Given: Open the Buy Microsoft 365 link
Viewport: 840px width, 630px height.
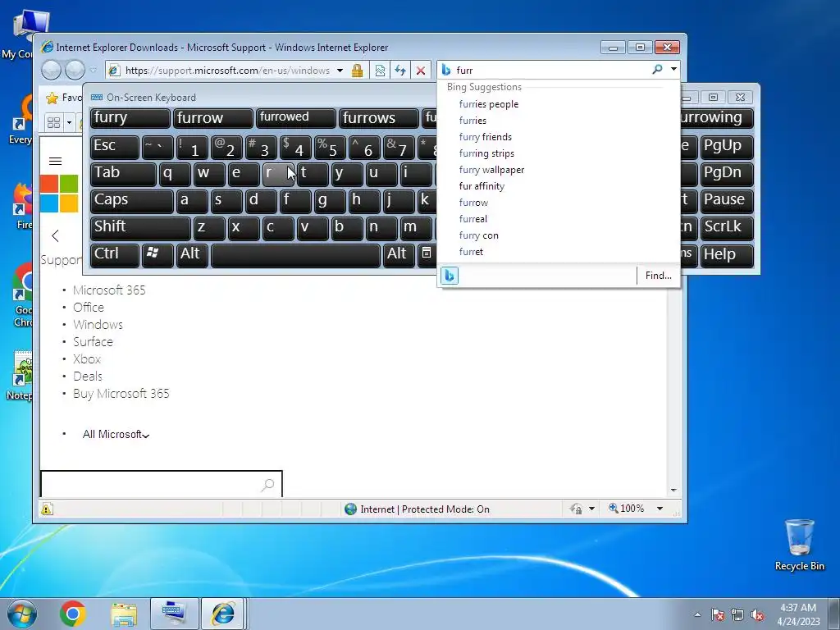Looking at the screenshot, I should (x=121, y=394).
